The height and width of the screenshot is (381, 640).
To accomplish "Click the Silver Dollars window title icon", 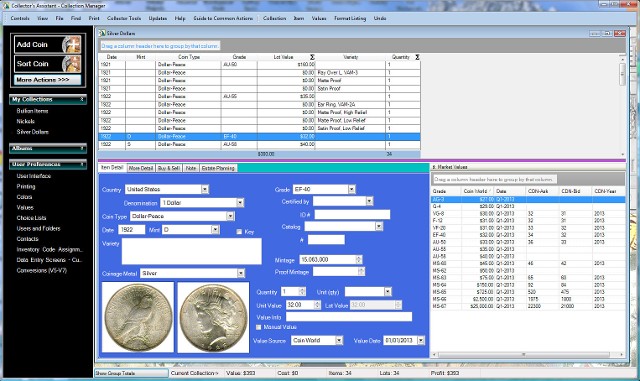I will point(102,33).
